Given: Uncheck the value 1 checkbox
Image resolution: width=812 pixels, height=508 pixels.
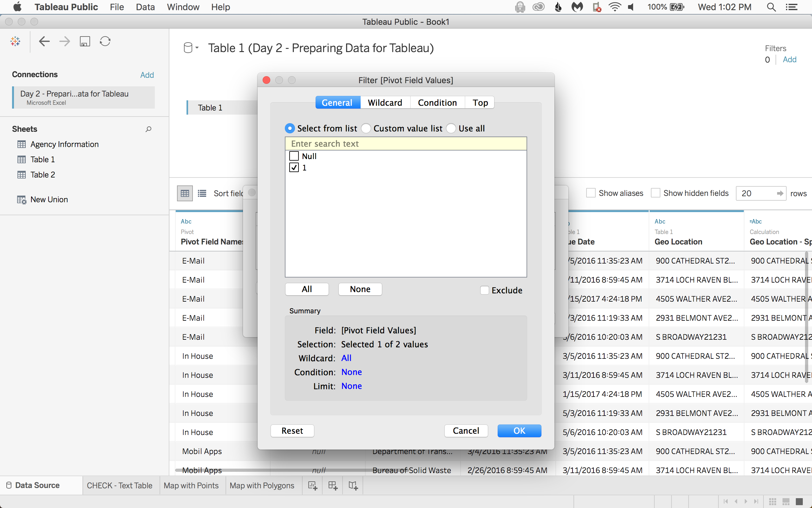Looking at the screenshot, I should [x=294, y=167].
